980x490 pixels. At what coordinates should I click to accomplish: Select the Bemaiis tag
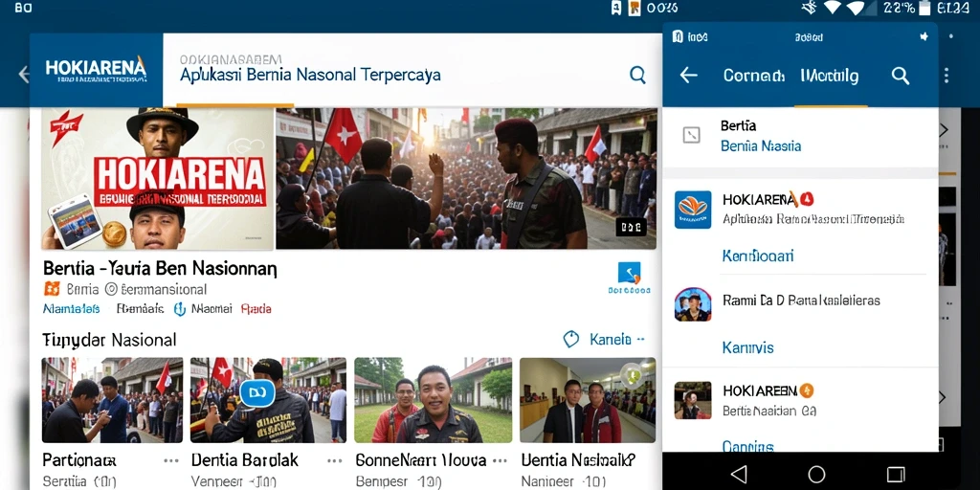(140, 309)
